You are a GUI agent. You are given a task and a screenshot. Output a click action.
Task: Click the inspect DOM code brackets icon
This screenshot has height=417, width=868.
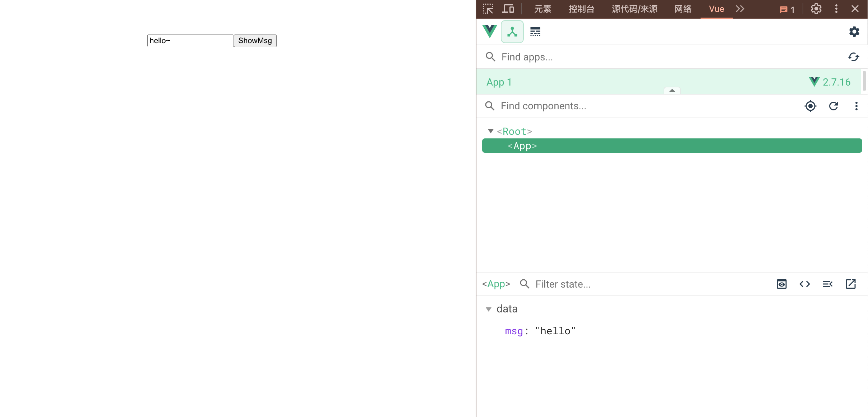click(804, 284)
